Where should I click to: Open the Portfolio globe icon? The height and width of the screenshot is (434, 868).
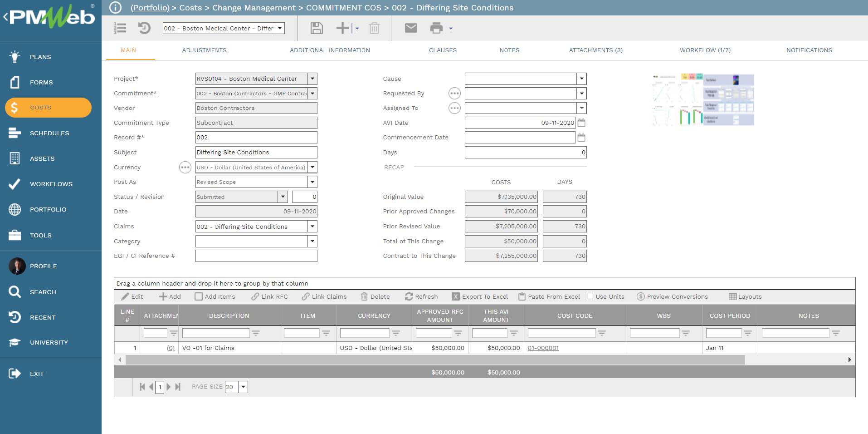point(15,209)
